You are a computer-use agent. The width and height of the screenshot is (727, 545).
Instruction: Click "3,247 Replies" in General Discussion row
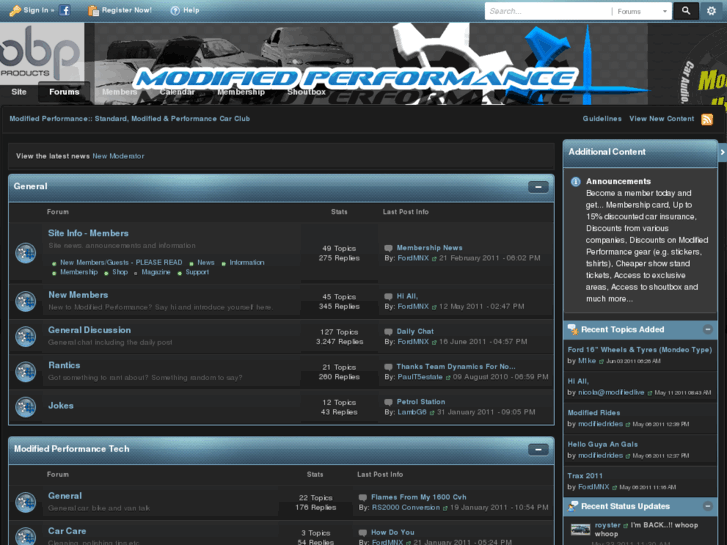click(339, 342)
